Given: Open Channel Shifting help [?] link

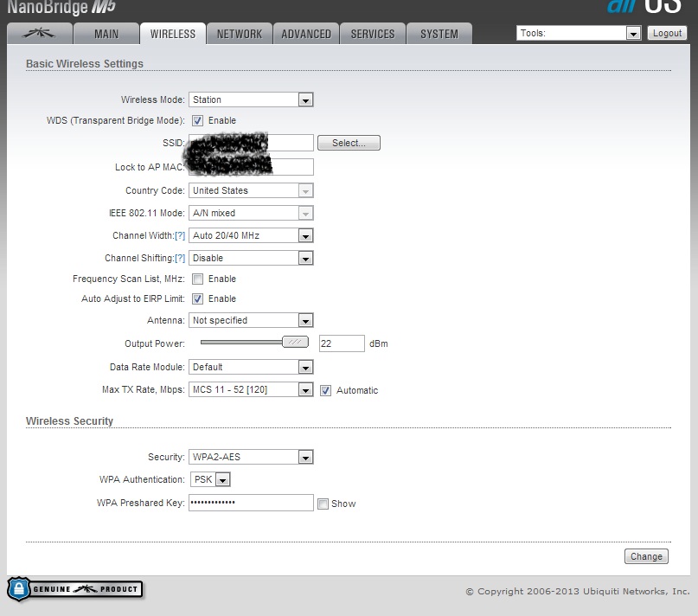Looking at the screenshot, I should (180, 258).
